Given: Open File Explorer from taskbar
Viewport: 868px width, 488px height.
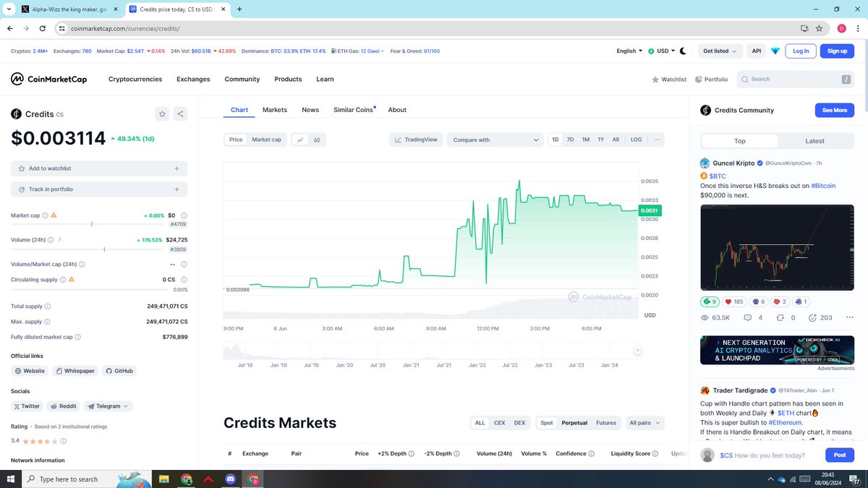Looking at the screenshot, I should pyautogui.click(x=164, y=479).
